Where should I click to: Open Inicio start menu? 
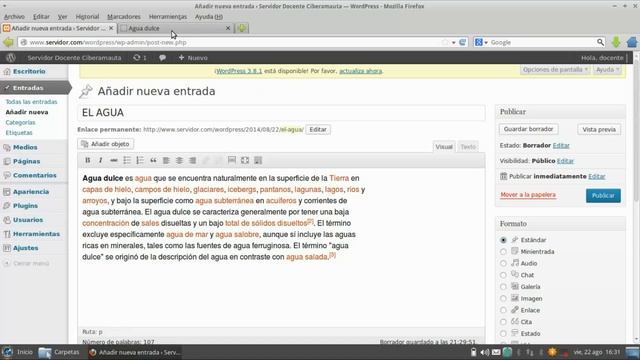(17, 352)
